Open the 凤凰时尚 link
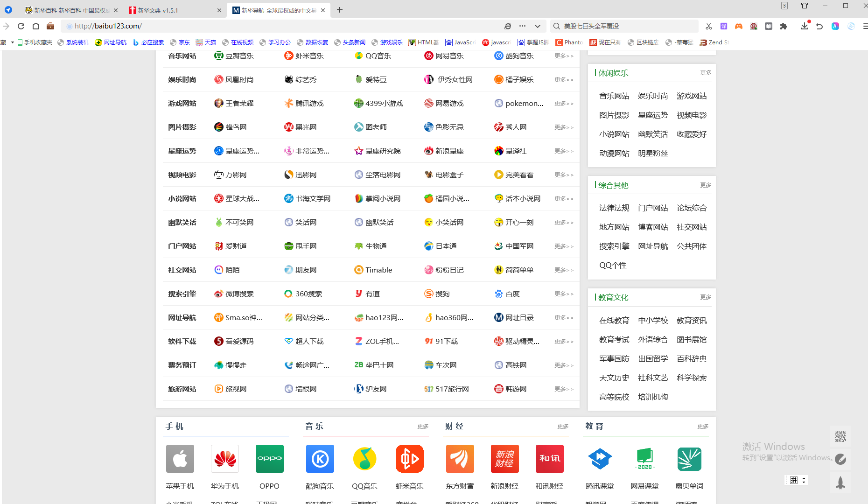 (x=234, y=80)
